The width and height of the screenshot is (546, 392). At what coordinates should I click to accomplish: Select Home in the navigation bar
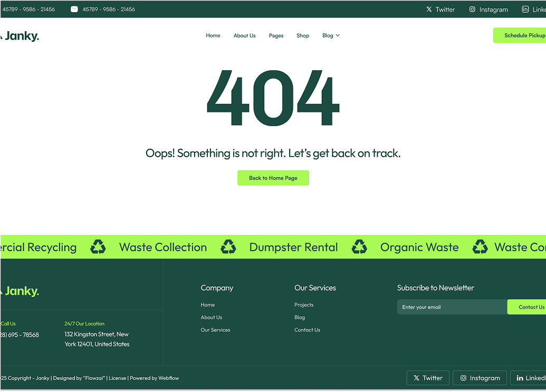(x=213, y=35)
